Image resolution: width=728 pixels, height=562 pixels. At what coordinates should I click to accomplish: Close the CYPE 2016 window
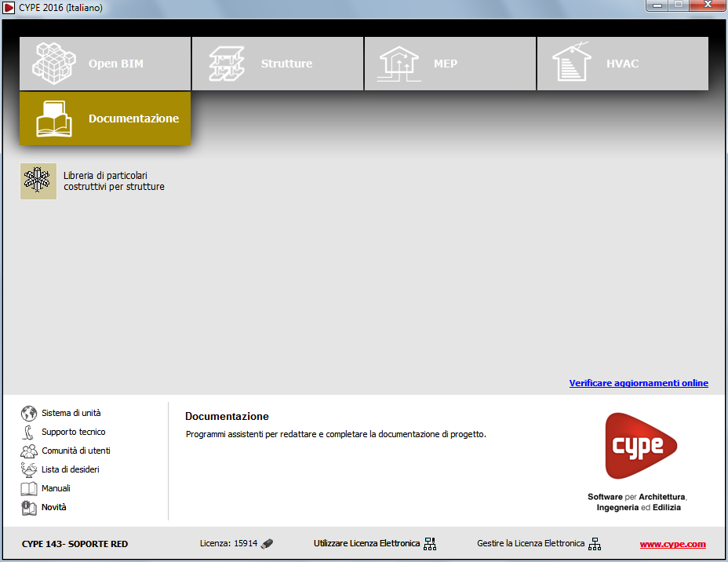708,5
